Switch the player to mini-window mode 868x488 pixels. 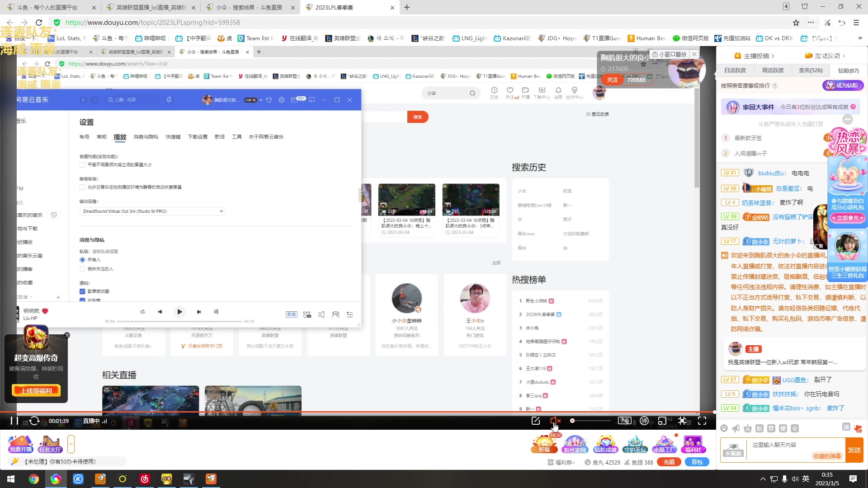(x=662, y=421)
